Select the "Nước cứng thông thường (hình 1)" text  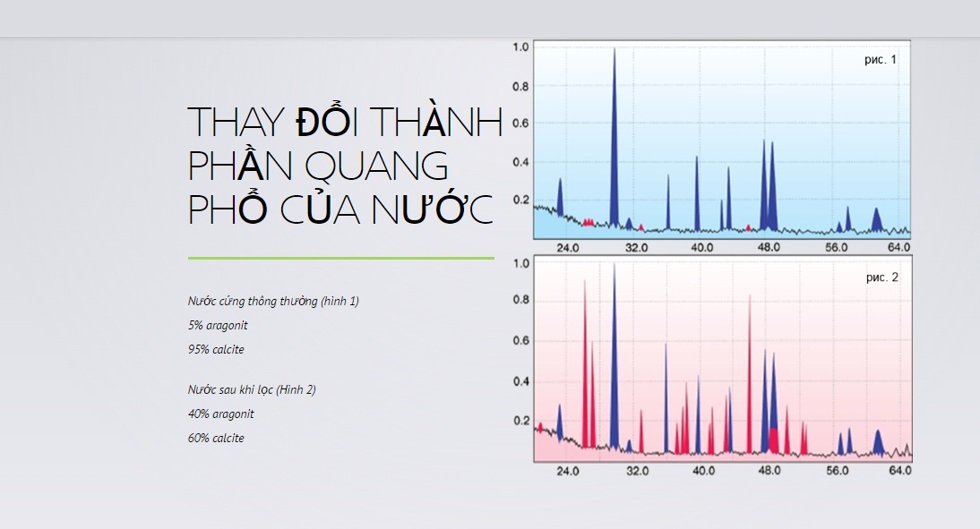[273, 302]
